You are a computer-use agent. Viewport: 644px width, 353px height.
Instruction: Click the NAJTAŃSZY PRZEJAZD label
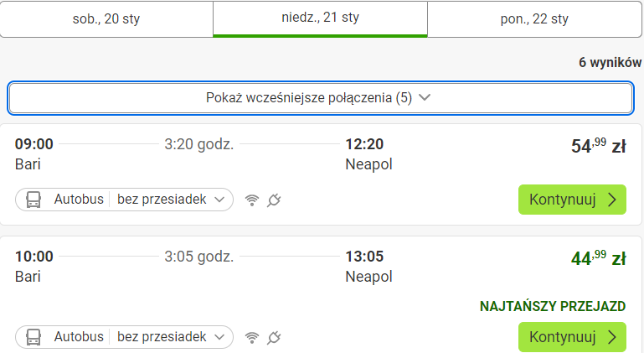(x=553, y=306)
